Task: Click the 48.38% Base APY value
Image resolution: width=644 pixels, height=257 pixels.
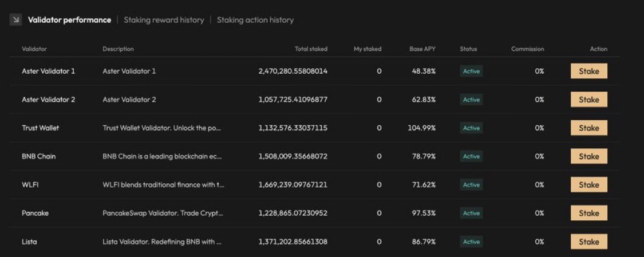Action: pos(424,71)
